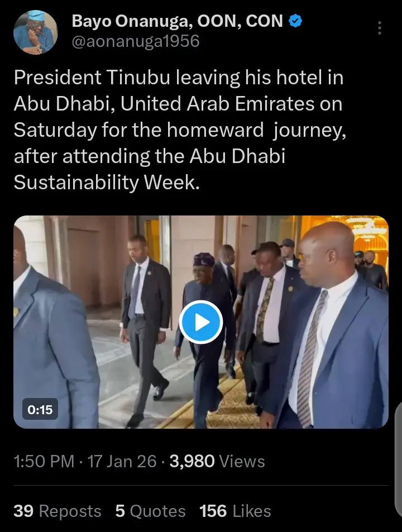Tap the tweet text about Abu Dhabi Sustainability Week
This screenshot has width=402, height=532.
click(179, 130)
